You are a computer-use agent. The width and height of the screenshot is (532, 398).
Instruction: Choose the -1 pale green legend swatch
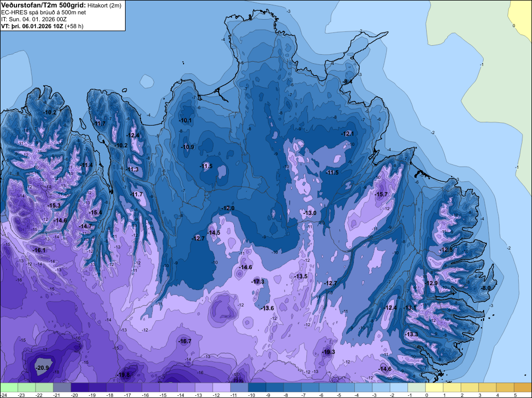coord(417,387)
